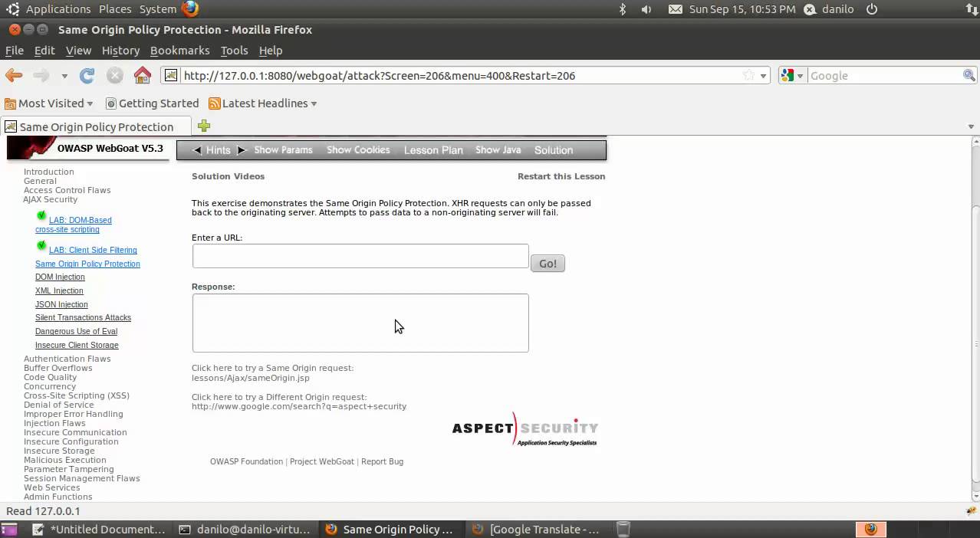Image resolution: width=980 pixels, height=538 pixels.
Task: Click the Enter a URL text field
Action: (x=360, y=256)
